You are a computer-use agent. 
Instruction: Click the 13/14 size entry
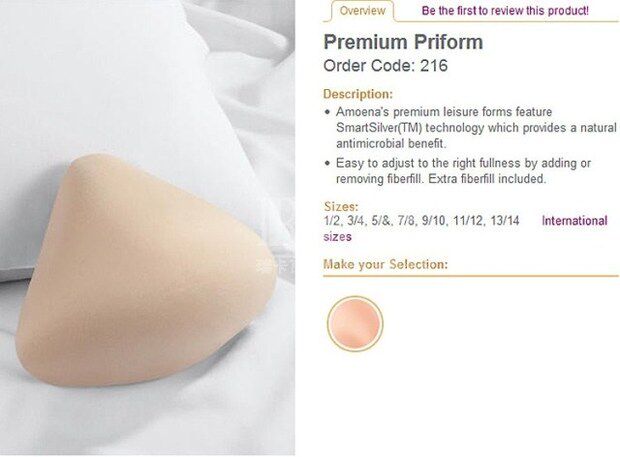(505, 221)
